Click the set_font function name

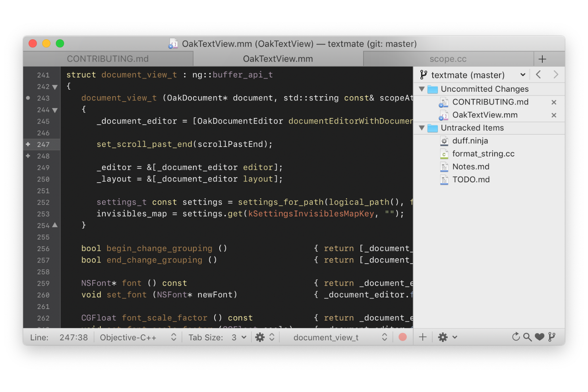(x=127, y=295)
